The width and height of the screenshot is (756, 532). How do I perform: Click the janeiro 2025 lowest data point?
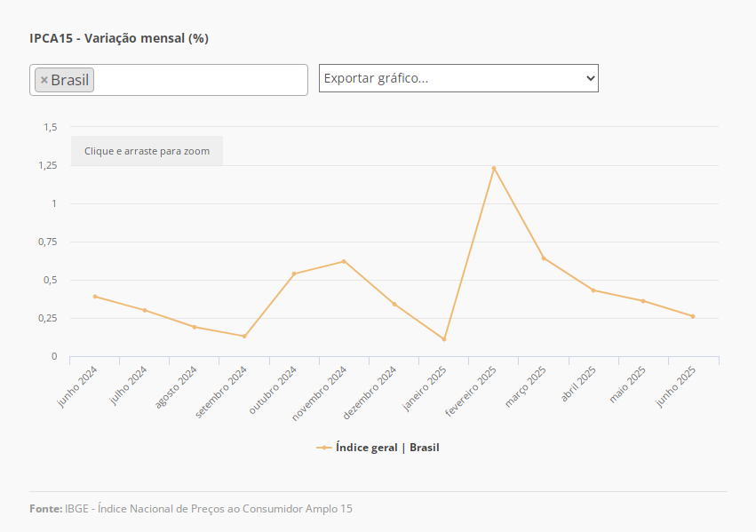click(444, 339)
